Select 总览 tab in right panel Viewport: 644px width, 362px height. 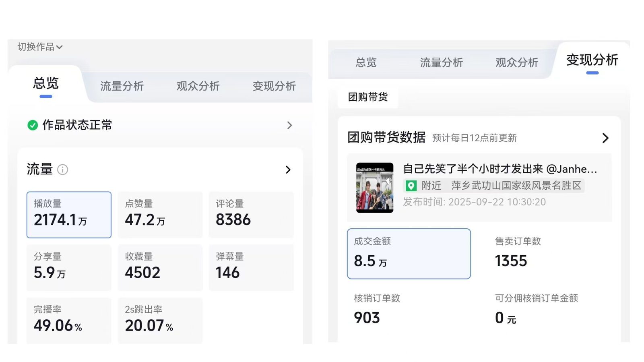tap(366, 62)
